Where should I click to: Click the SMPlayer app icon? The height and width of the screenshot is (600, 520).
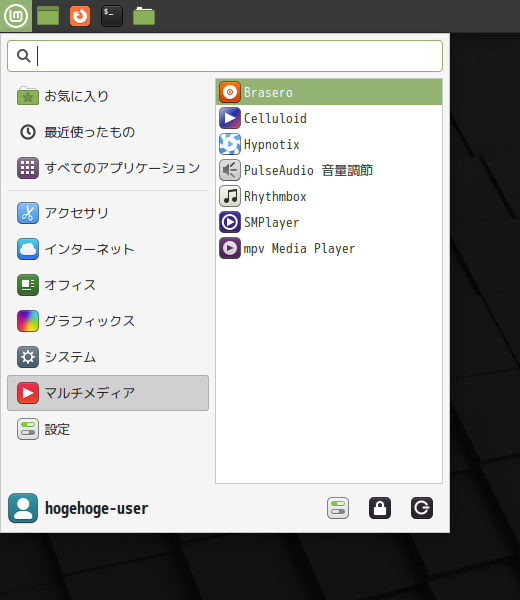pyautogui.click(x=230, y=222)
